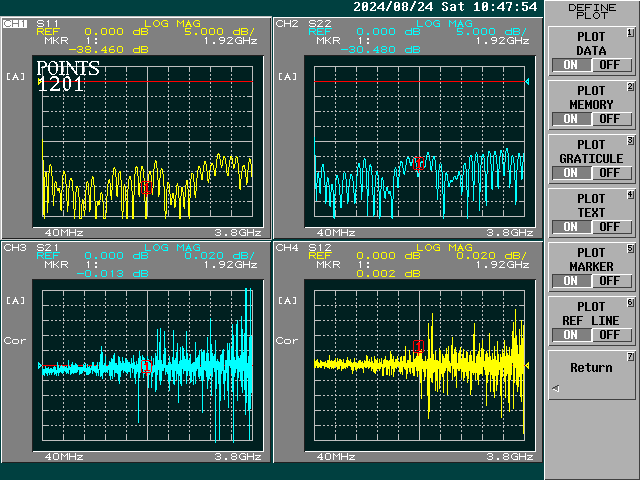Click the POINTS 1201 entry text
Screen dimensions: 640x480
point(68,77)
